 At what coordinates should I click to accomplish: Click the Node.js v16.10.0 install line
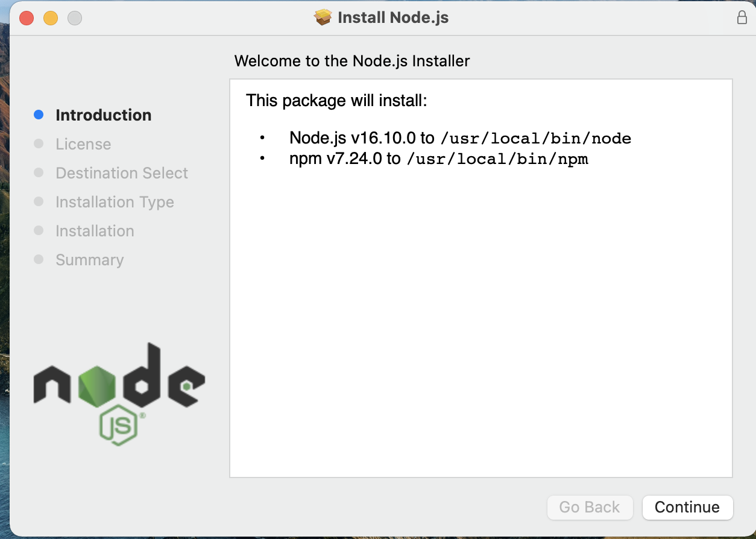pyautogui.click(x=460, y=138)
